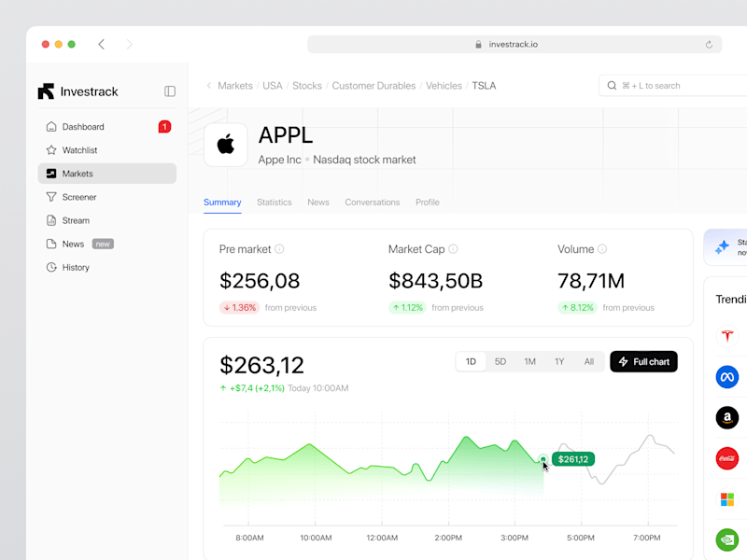Click the 10:00AM axis label
The width and height of the screenshot is (747, 560).
point(316,538)
